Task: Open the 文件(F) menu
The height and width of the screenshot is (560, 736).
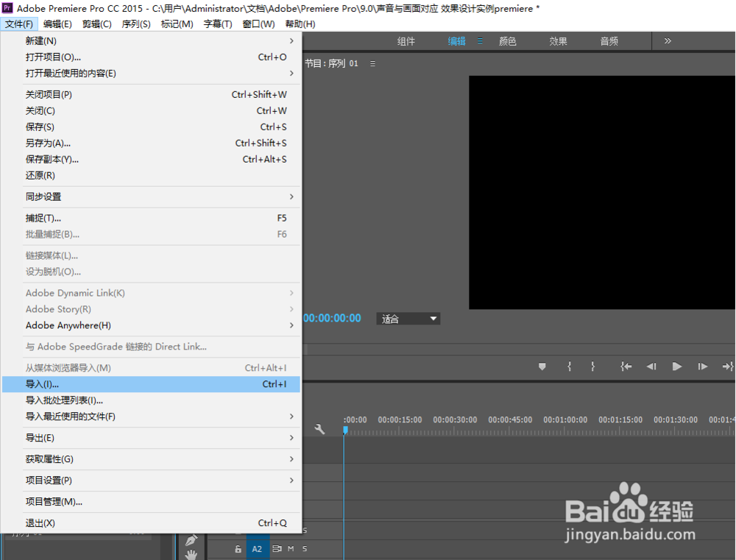Action: pos(19,24)
